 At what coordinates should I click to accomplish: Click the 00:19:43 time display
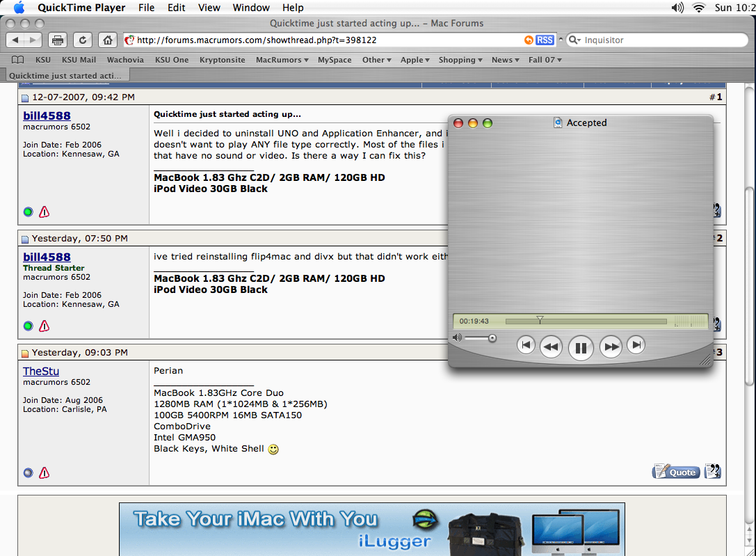[474, 321]
